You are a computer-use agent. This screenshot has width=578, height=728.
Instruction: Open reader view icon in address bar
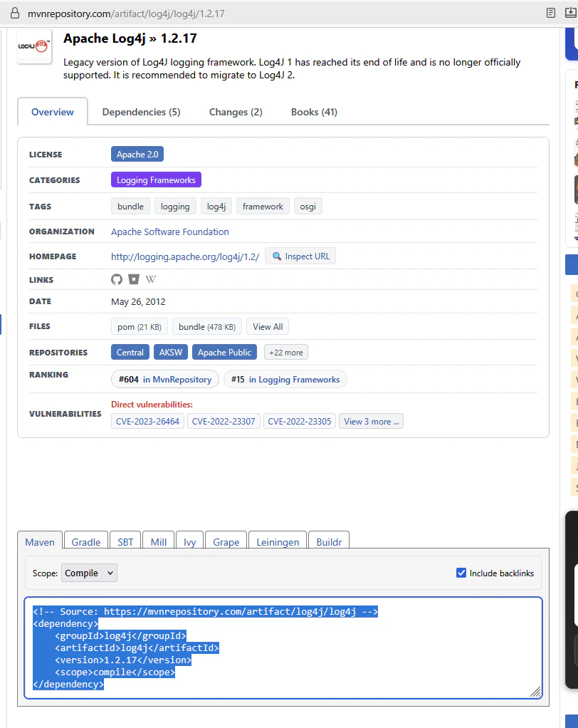click(551, 13)
